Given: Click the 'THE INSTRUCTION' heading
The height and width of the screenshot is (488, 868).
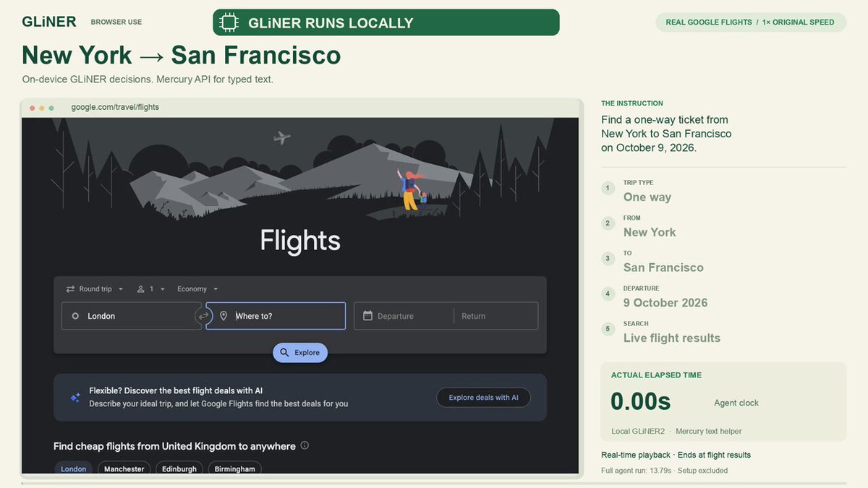Looking at the screenshot, I should point(632,103).
